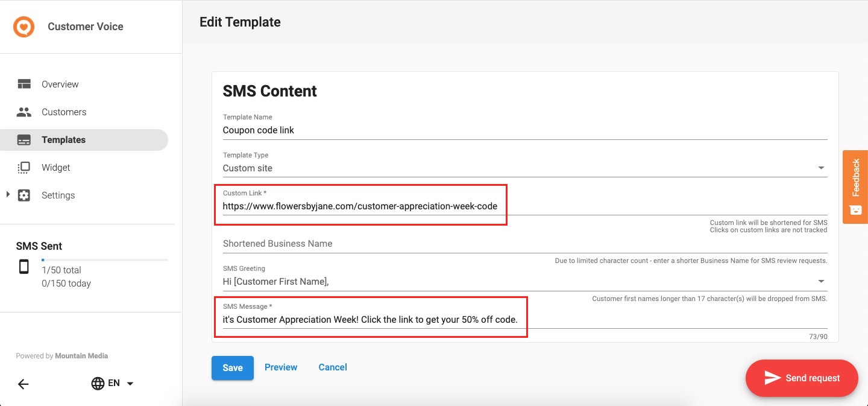Expand the Settings menu triangle
Screen dimensions: 868x406
point(8,194)
